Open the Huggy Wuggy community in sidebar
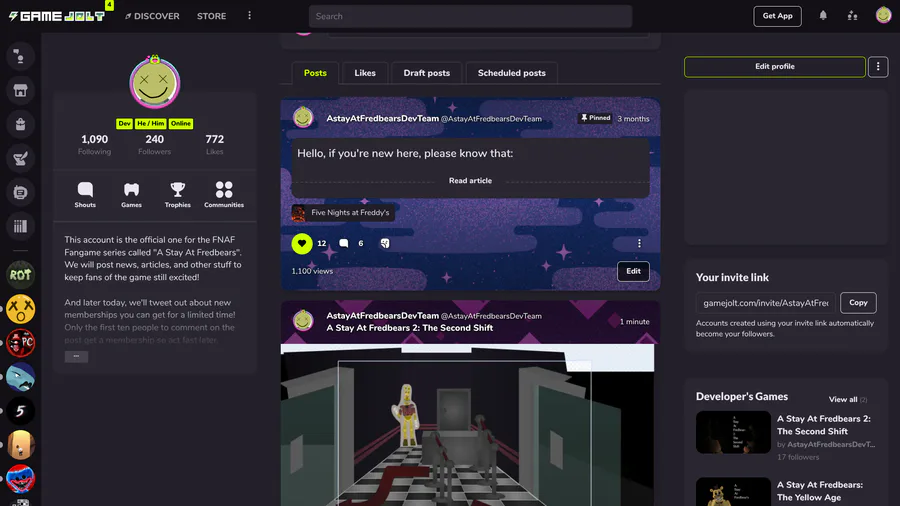Viewport: 900px width, 506px height. click(20, 479)
